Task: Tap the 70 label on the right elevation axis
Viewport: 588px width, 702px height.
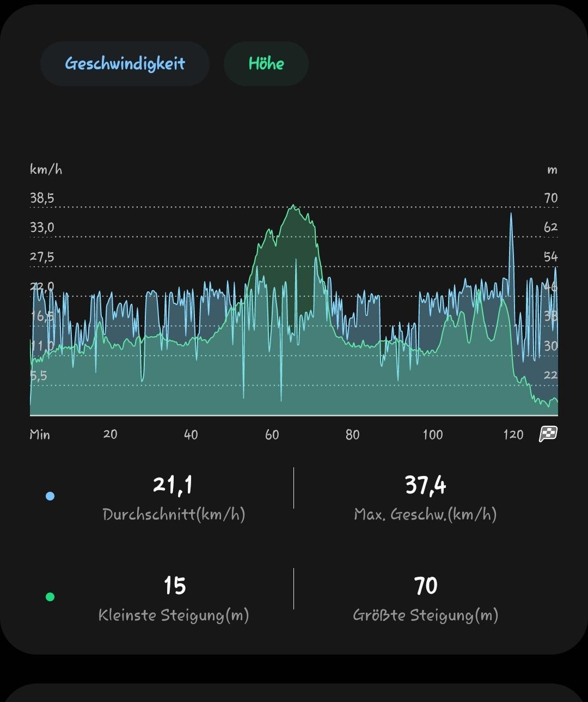Action: 551,198
